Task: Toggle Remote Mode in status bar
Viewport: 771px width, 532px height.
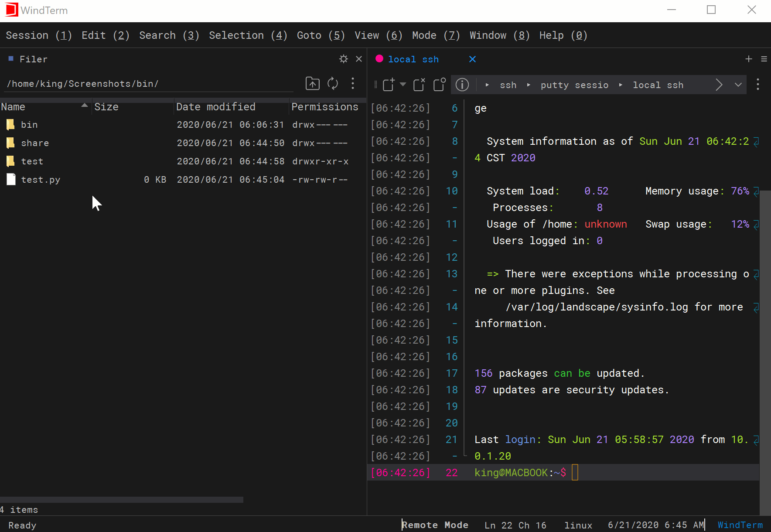Action: [x=435, y=525]
